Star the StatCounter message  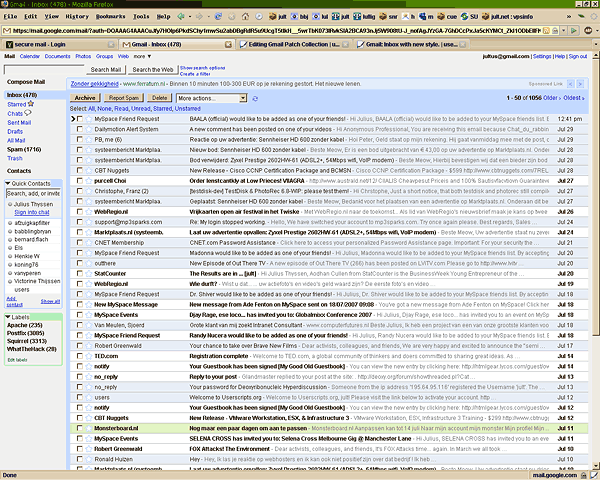click(x=89, y=274)
